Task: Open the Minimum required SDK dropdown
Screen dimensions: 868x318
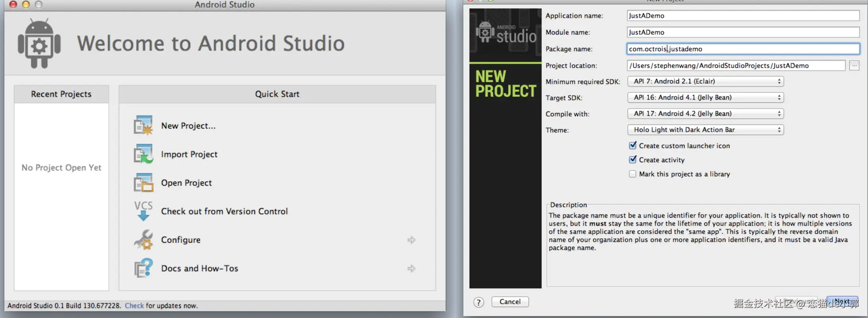Action: (705, 81)
